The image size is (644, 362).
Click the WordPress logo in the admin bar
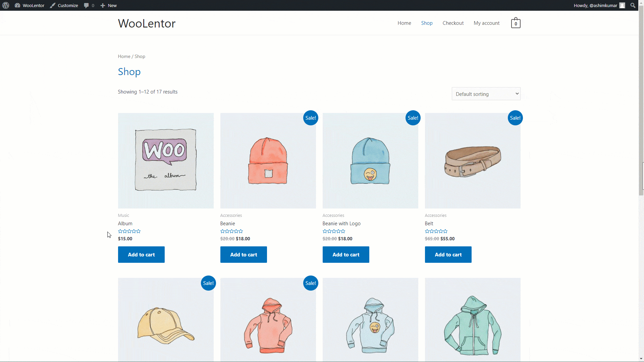point(5,5)
